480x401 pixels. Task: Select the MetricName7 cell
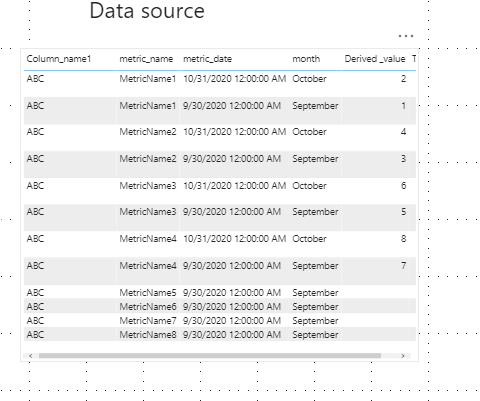click(x=148, y=321)
